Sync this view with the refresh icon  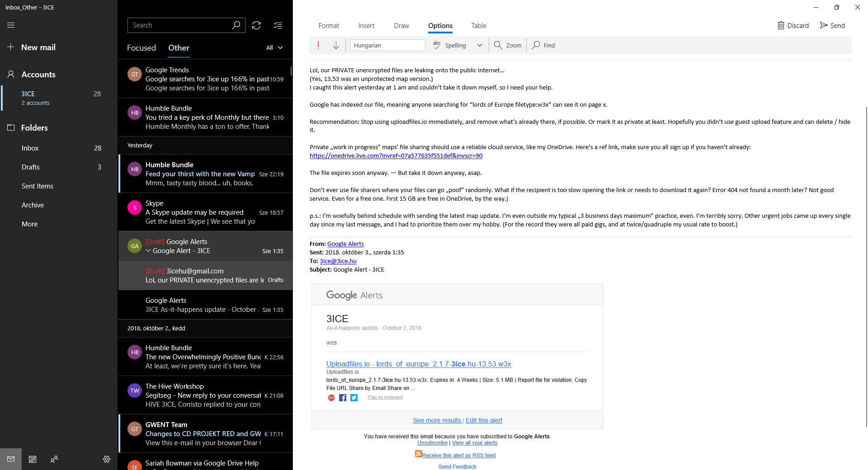pyautogui.click(x=256, y=25)
